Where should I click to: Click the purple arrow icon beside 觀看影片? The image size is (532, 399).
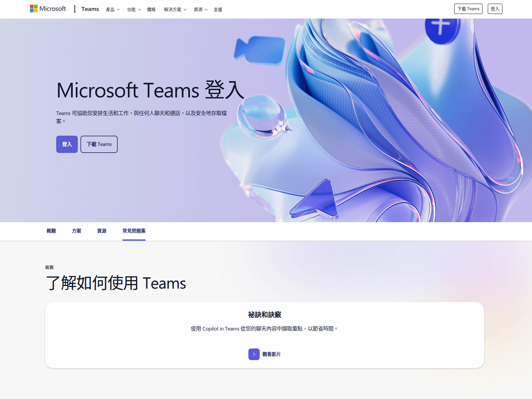pyautogui.click(x=254, y=354)
